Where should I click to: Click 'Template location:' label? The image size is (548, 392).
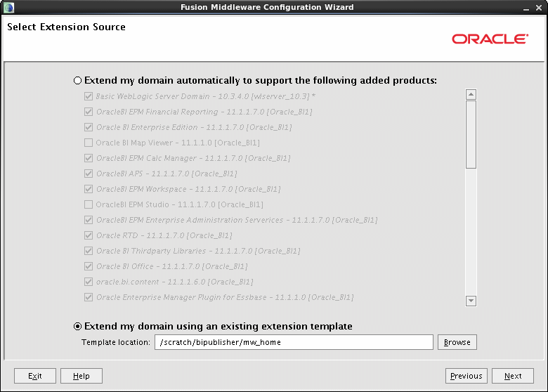(x=116, y=342)
